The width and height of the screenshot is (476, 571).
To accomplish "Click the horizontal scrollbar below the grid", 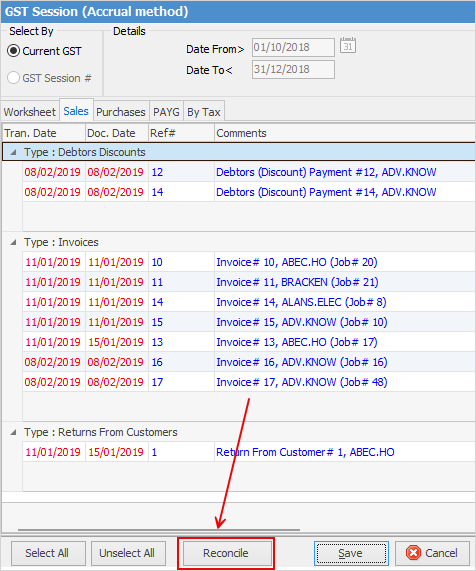I will click(159, 530).
